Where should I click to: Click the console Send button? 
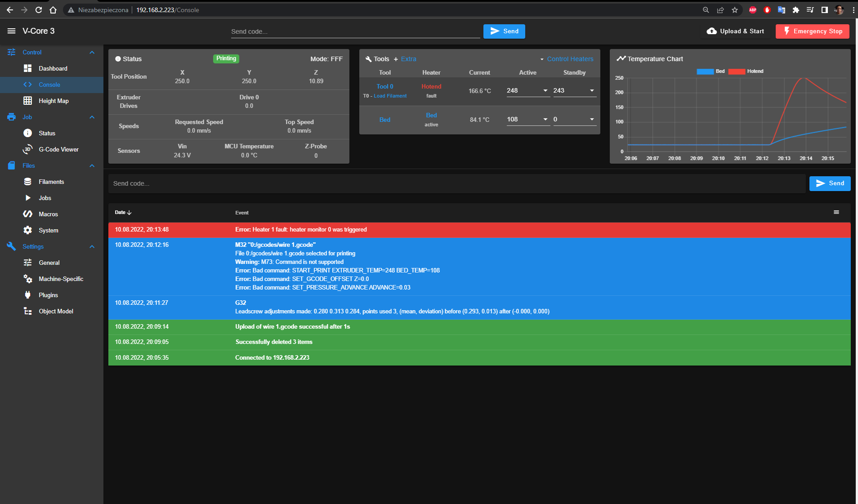(x=830, y=183)
